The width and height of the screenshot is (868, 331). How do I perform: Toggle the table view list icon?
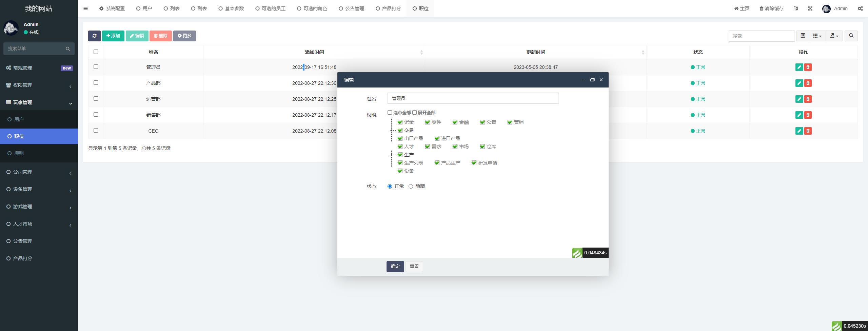click(803, 36)
